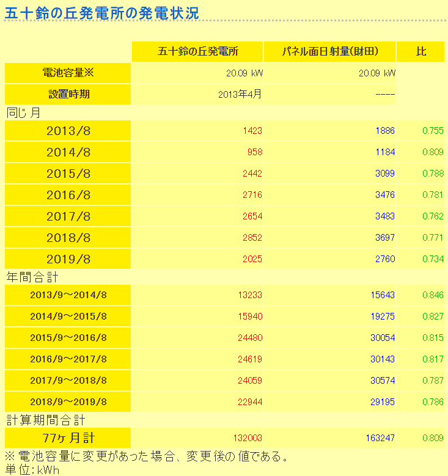Image resolution: width=448 pixels, height=476 pixels.
Task: Select the 2014/9～2015/8 row label
Action: pos(68,317)
